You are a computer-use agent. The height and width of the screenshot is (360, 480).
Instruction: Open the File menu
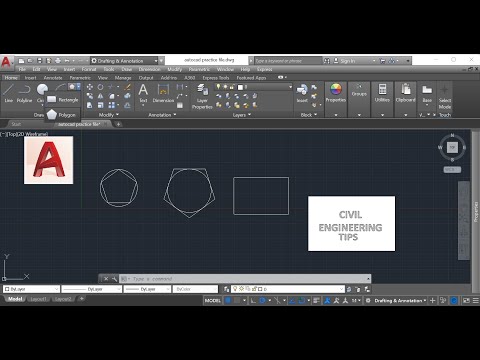point(22,69)
